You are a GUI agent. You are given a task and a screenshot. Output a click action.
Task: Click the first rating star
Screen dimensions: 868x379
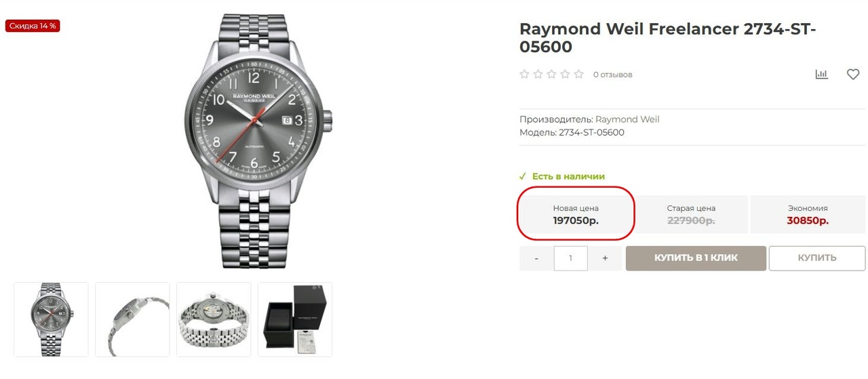pos(524,75)
